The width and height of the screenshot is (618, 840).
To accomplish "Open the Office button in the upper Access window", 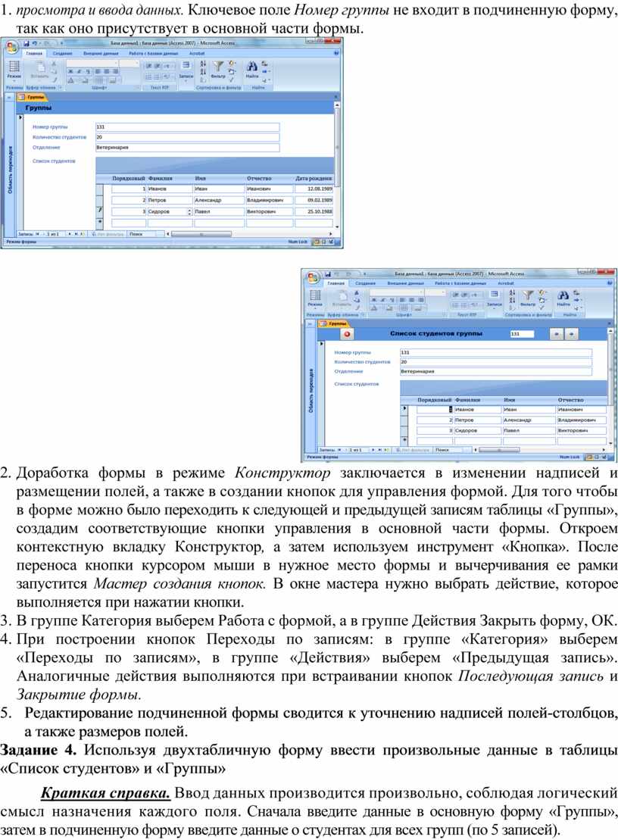I will click(11, 47).
